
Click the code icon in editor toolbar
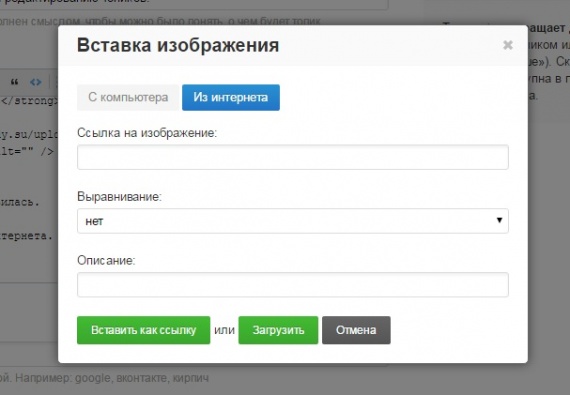[36, 82]
